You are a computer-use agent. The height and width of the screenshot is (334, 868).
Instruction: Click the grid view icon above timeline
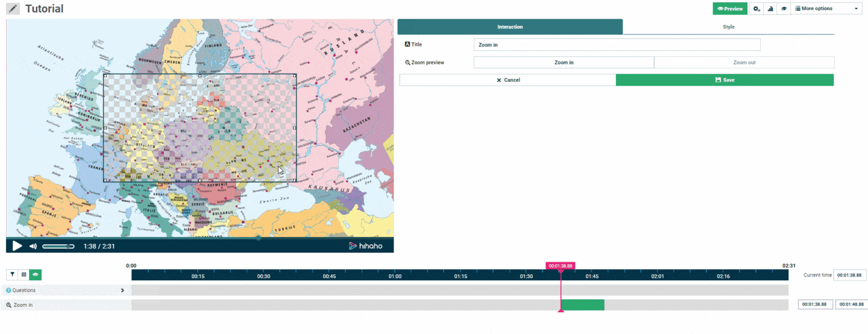tap(24, 274)
